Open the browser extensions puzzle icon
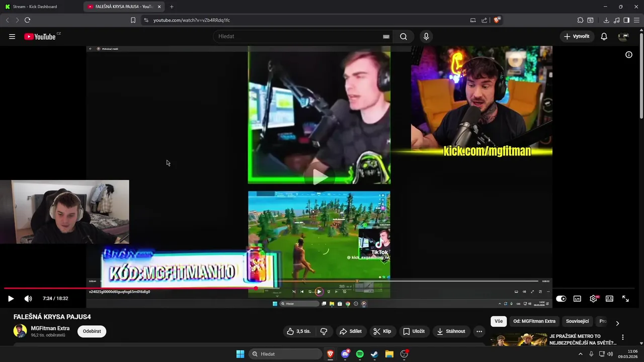 coord(580,20)
